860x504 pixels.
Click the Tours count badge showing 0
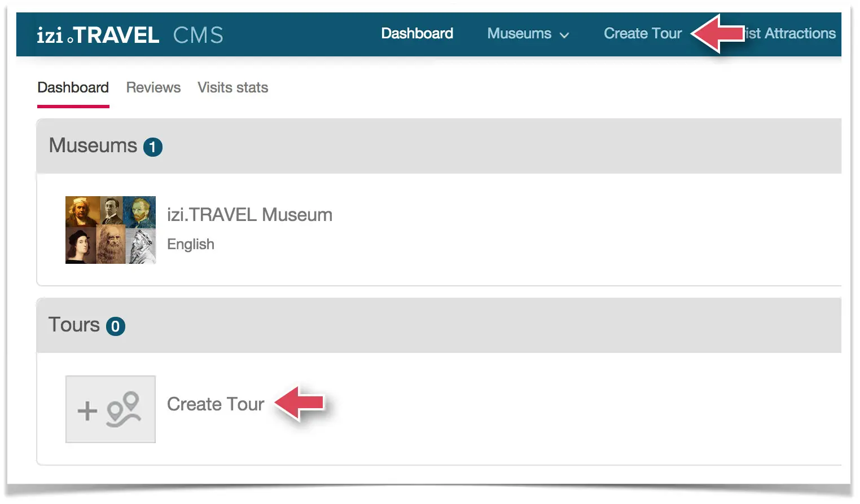click(115, 326)
